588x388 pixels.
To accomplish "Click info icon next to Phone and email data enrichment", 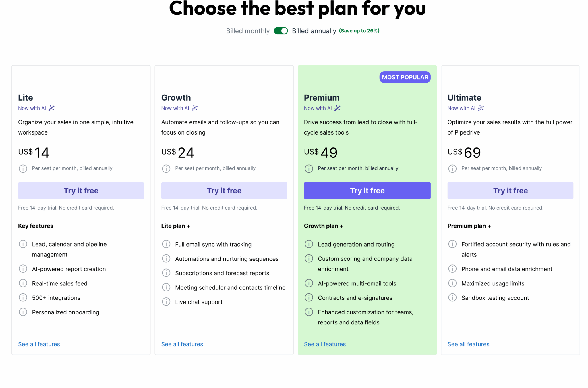I will point(452,269).
